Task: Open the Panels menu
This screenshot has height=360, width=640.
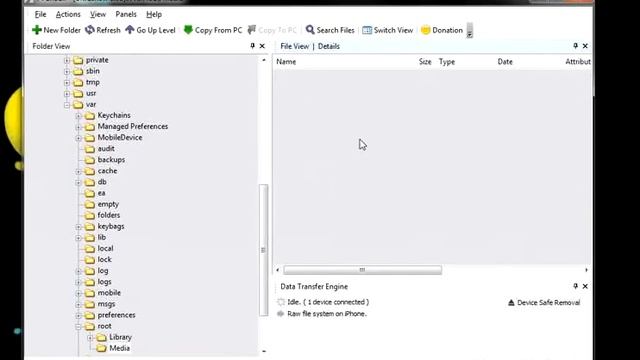Action: pos(126,14)
